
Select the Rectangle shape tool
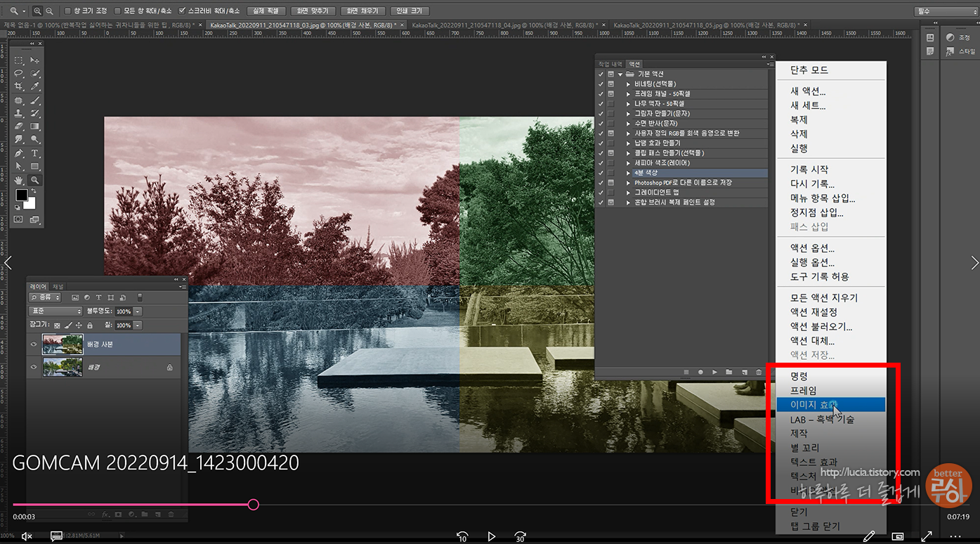pyautogui.click(x=35, y=167)
